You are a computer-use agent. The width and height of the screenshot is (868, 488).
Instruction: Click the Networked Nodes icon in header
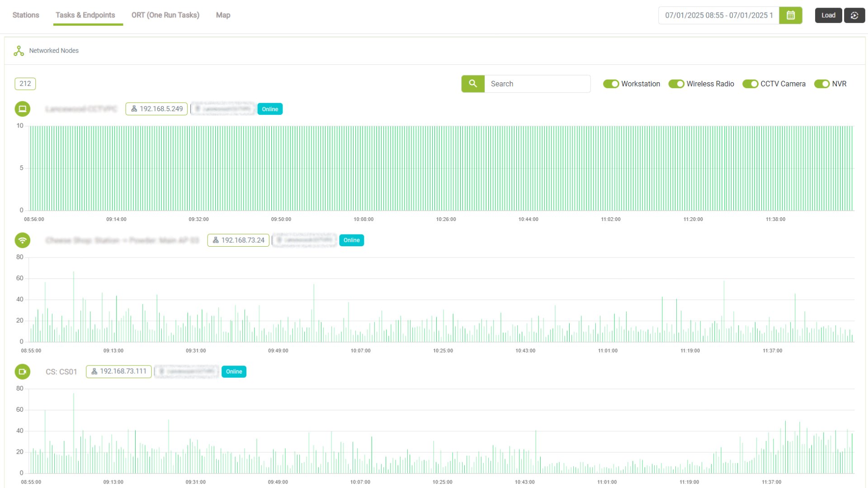18,50
